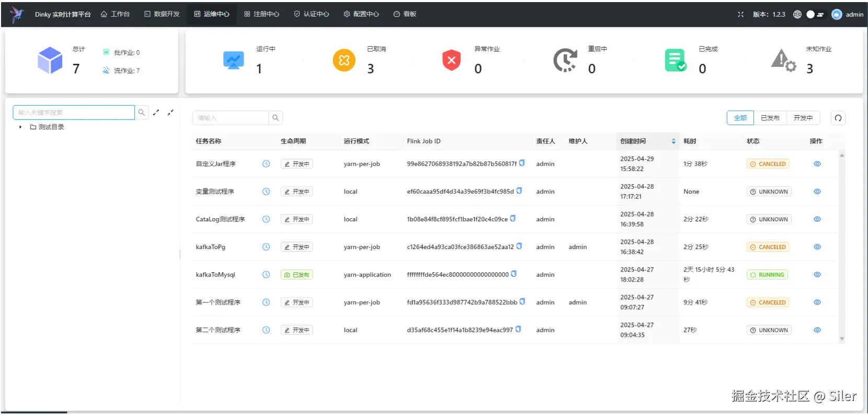868x415 pixels.
Task: Open the admin user menu
Action: pos(848,15)
